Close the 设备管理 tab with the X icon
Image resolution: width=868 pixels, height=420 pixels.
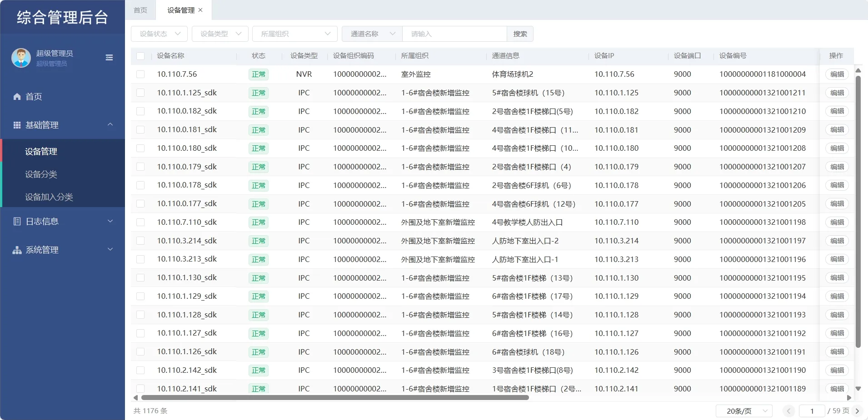click(200, 10)
